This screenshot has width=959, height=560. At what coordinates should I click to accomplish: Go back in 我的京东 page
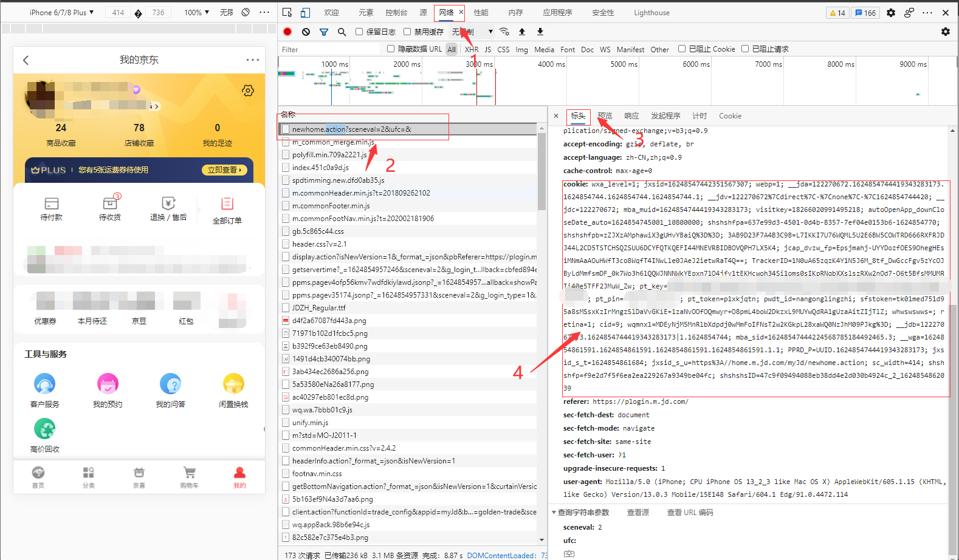(26, 60)
